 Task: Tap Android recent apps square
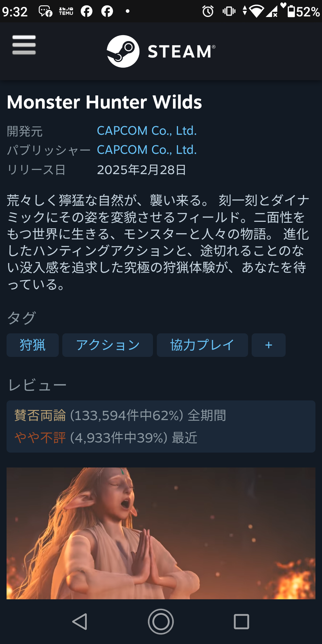[x=241, y=622]
